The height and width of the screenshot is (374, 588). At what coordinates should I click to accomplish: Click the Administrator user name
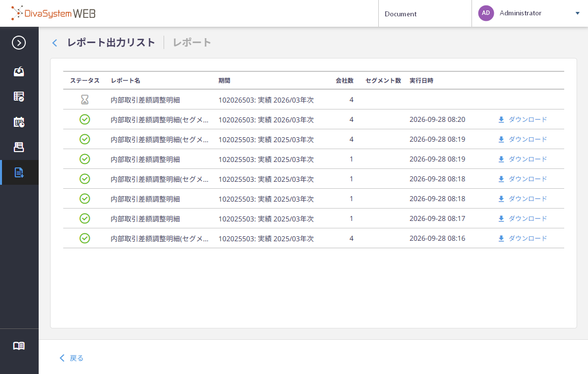(521, 13)
